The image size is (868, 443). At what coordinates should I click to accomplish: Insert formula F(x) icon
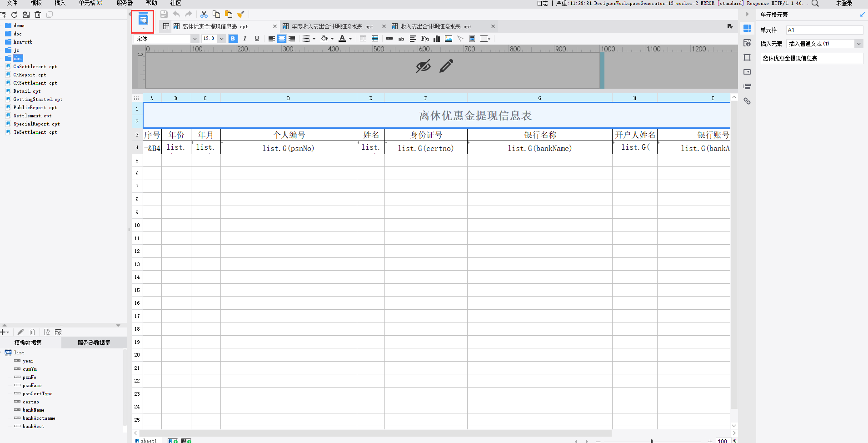pyautogui.click(x=425, y=39)
